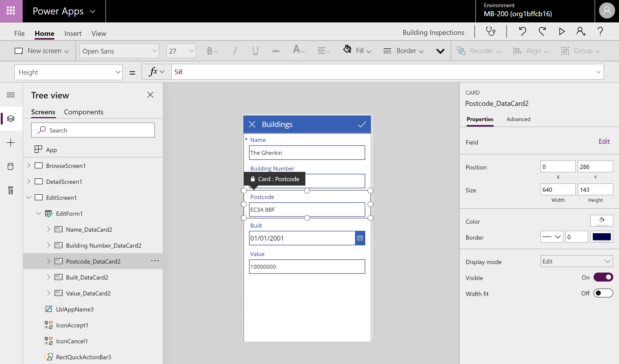Image resolution: width=619 pixels, height=364 pixels.
Task: Open the Postcode_DataCard2 more options ellipsis
Action: point(155,261)
